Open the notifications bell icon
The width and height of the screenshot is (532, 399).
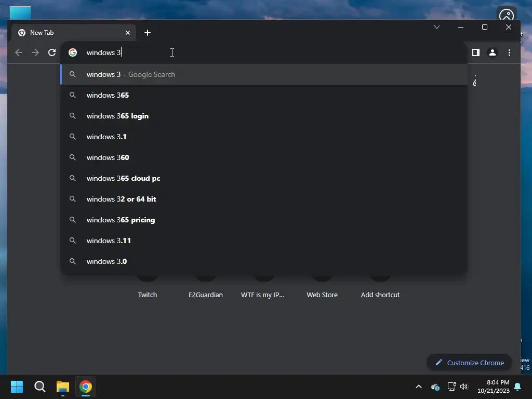point(518,387)
